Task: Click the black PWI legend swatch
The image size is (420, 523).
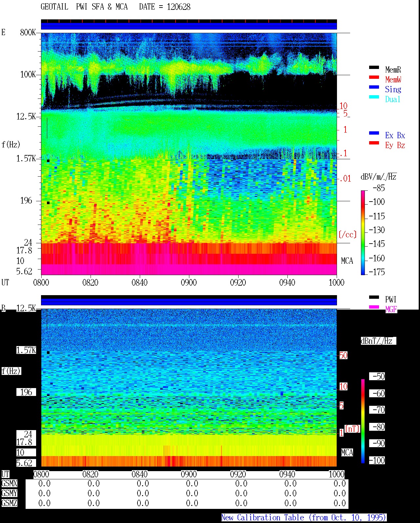Action: click(x=374, y=297)
